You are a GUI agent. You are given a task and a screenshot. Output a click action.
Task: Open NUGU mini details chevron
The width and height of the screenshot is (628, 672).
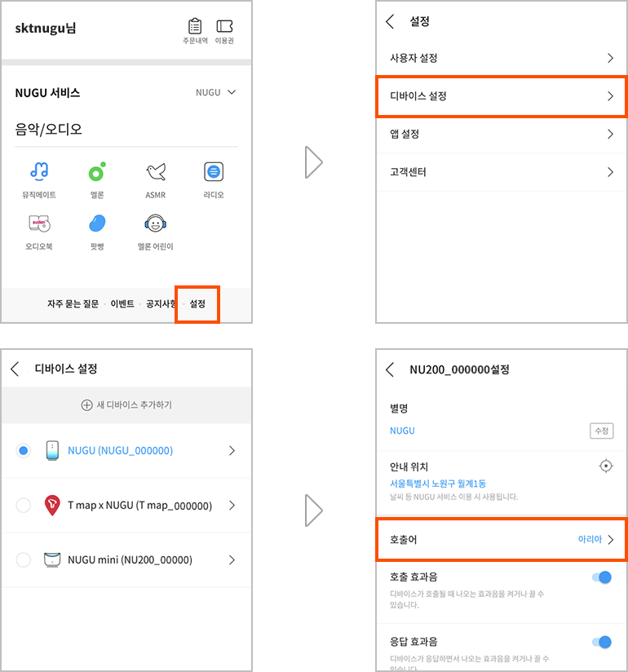click(x=232, y=559)
